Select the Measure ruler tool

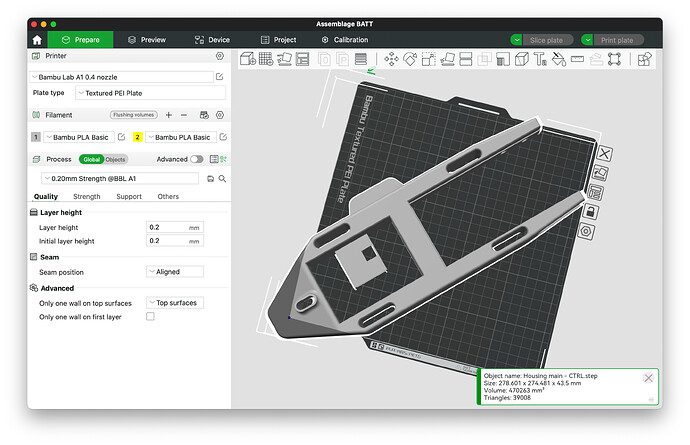[x=577, y=59]
